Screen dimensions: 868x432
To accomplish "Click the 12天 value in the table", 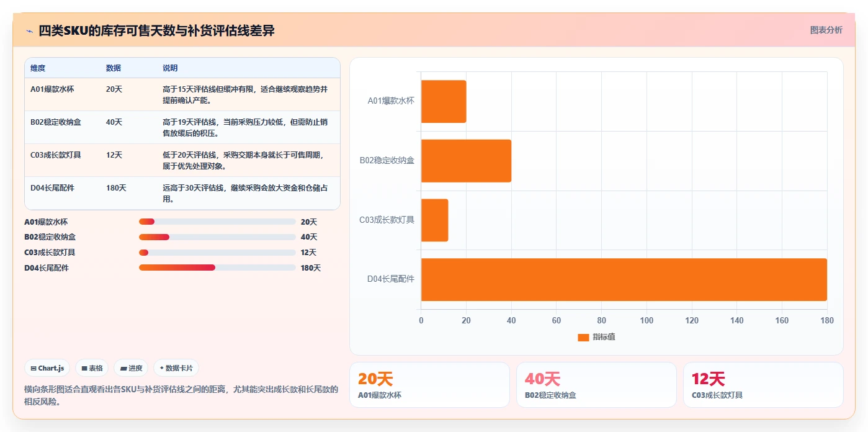I will 114,155.
